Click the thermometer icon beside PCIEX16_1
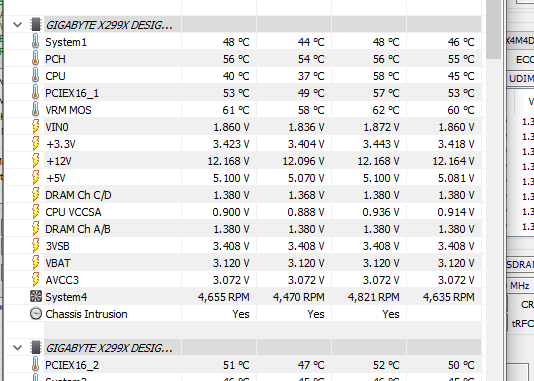The width and height of the screenshot is (534, 381). 35,93
